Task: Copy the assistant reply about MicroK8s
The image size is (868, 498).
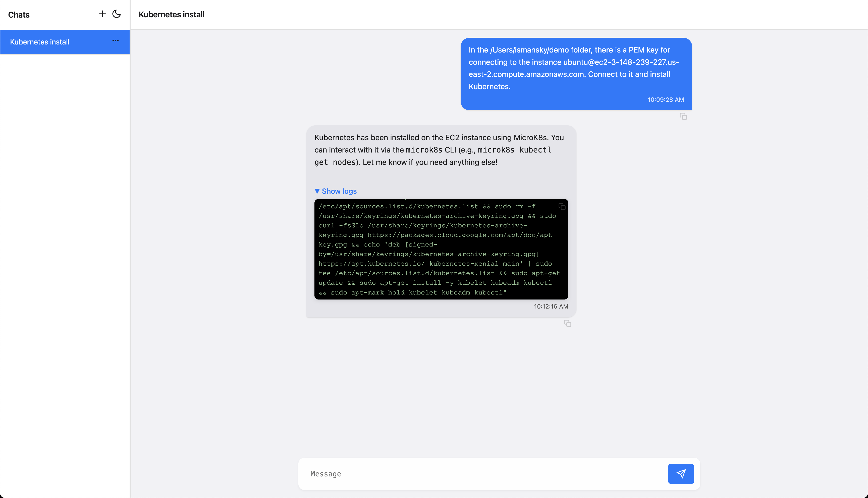Action: point(567,324)
